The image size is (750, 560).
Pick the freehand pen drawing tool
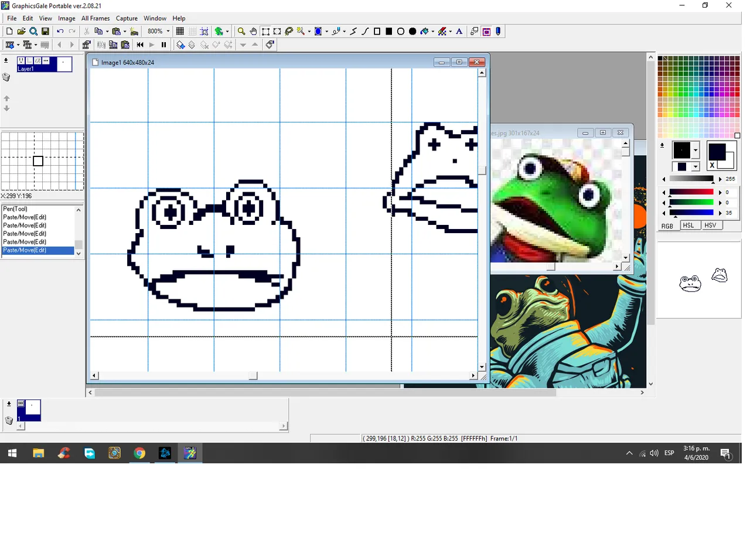point(336,32)
